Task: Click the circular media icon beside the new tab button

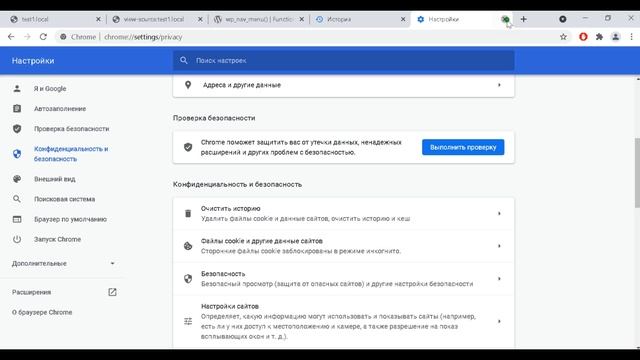Action: 563,19
